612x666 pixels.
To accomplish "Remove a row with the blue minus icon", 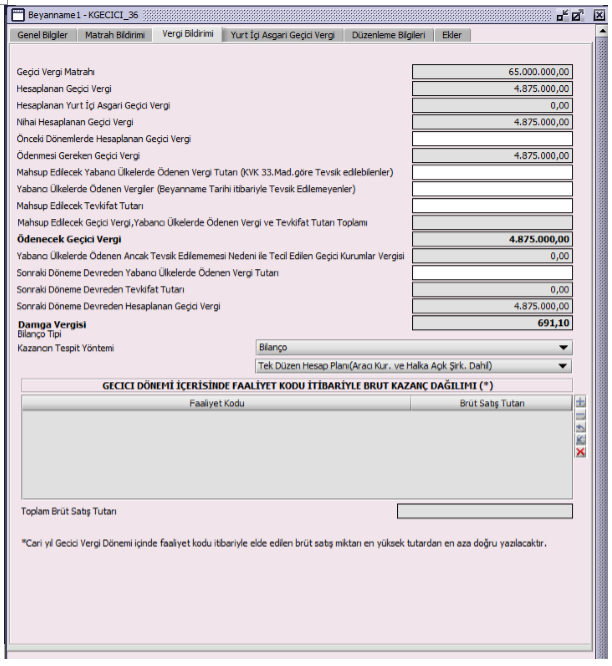I will pos(580,415).
